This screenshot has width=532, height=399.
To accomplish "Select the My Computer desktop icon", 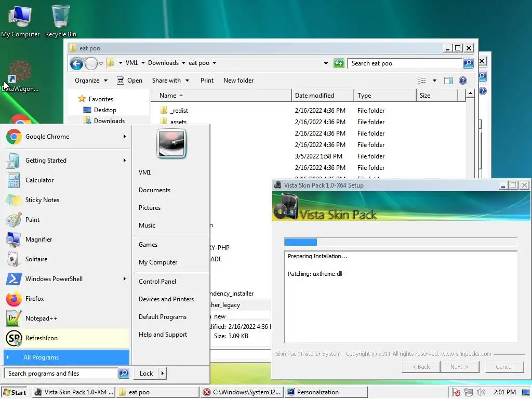I will (20, 22).
